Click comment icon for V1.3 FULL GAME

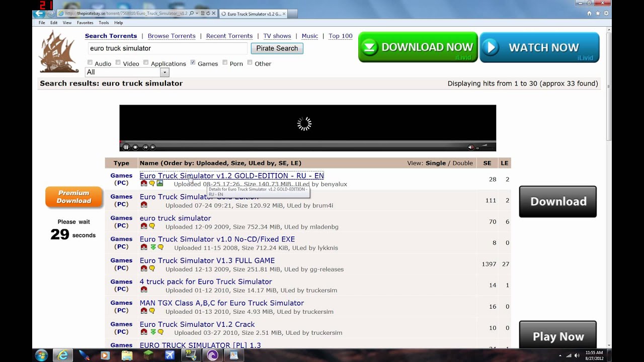(152, 268)
